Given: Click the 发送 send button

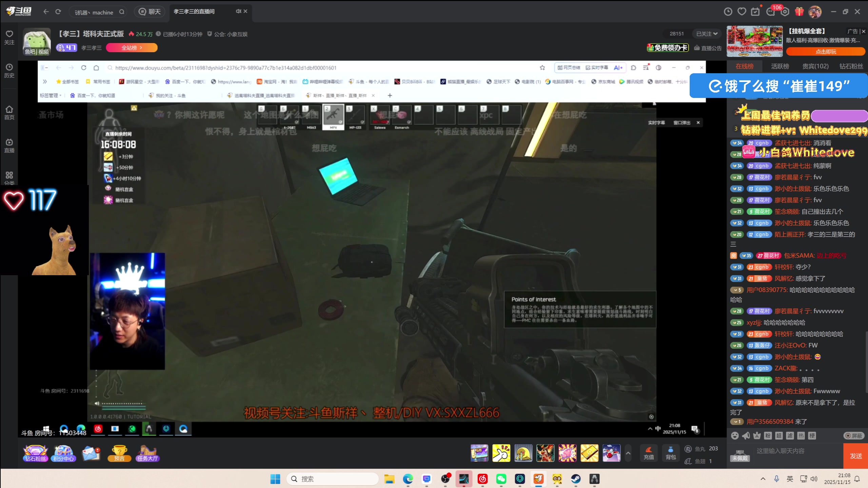Looking at the screenshot, I should tap(855, 456).
